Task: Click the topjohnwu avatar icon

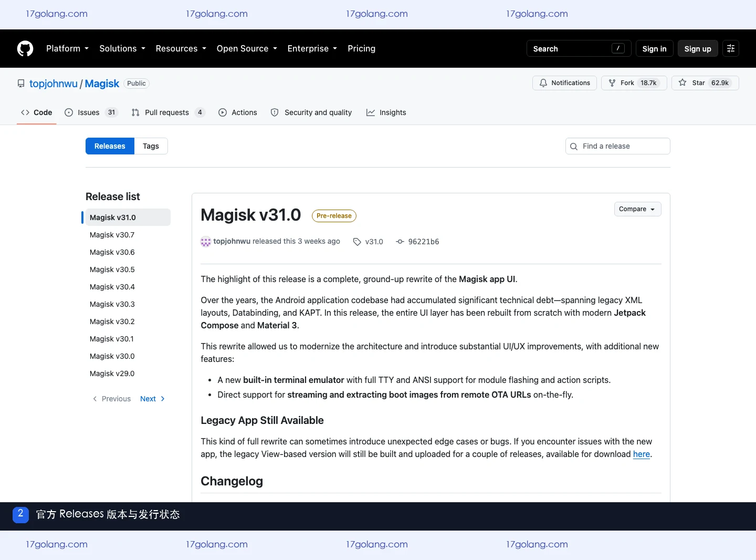Action: point(206,242)
